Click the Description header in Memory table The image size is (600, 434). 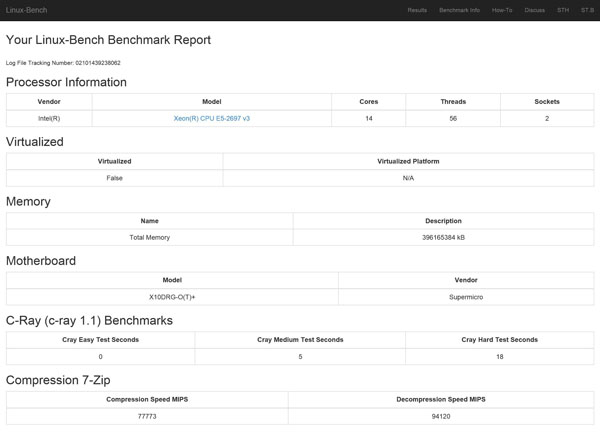coord(443,221)
